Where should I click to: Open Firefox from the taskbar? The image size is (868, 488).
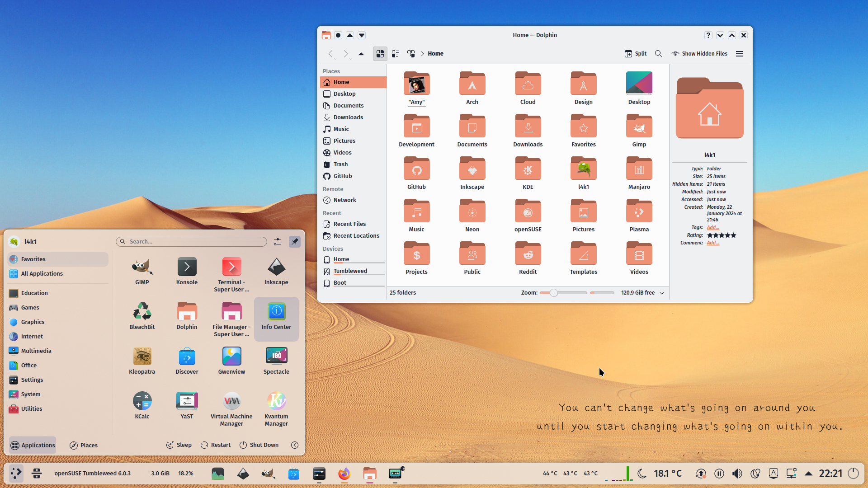pos(344,474)
